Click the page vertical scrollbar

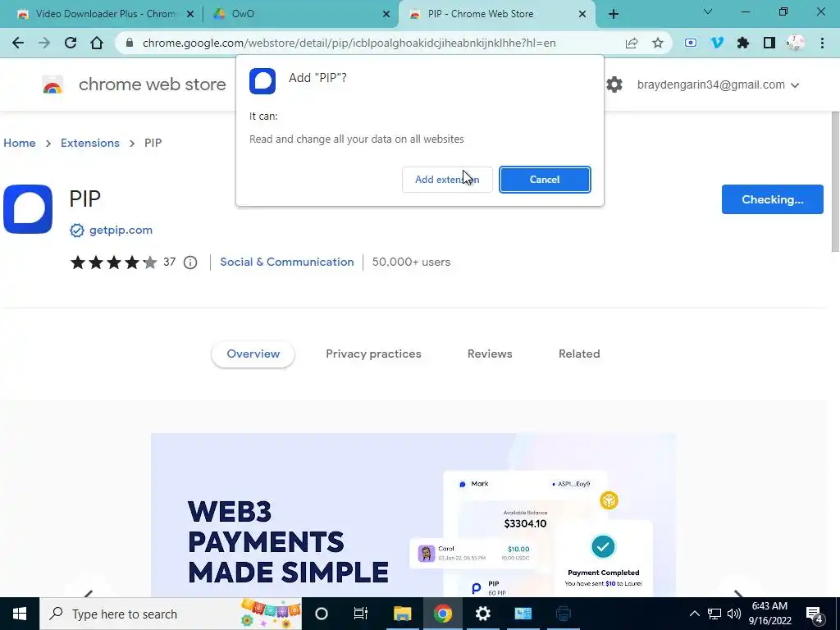[x=834, y=181]
